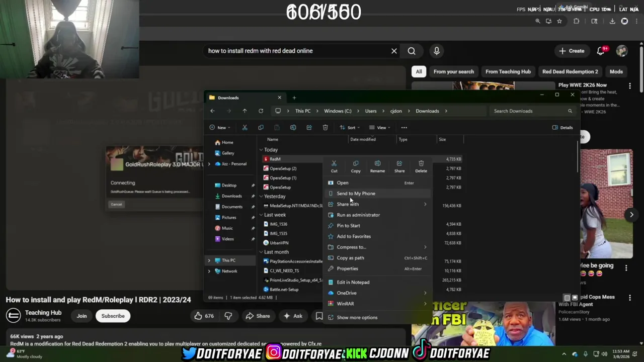Expand the Network tree node
644x362 pixels.
(x=209, y=271)
